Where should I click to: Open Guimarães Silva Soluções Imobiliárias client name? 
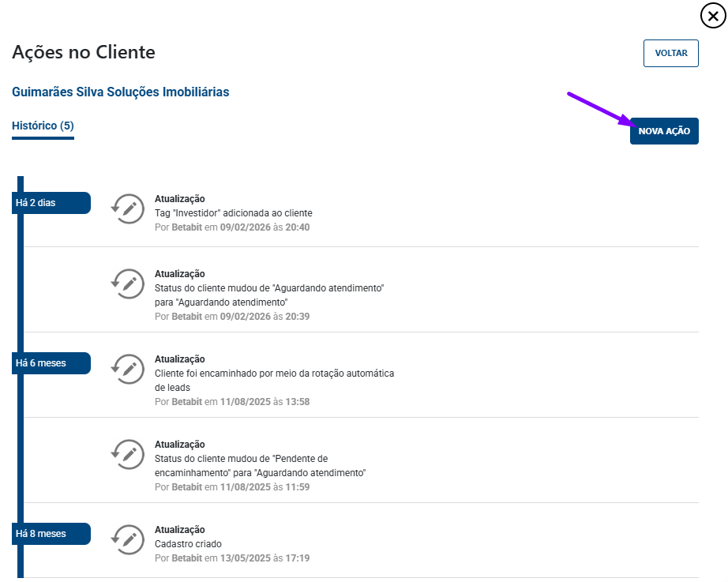(x=121, y=92)
